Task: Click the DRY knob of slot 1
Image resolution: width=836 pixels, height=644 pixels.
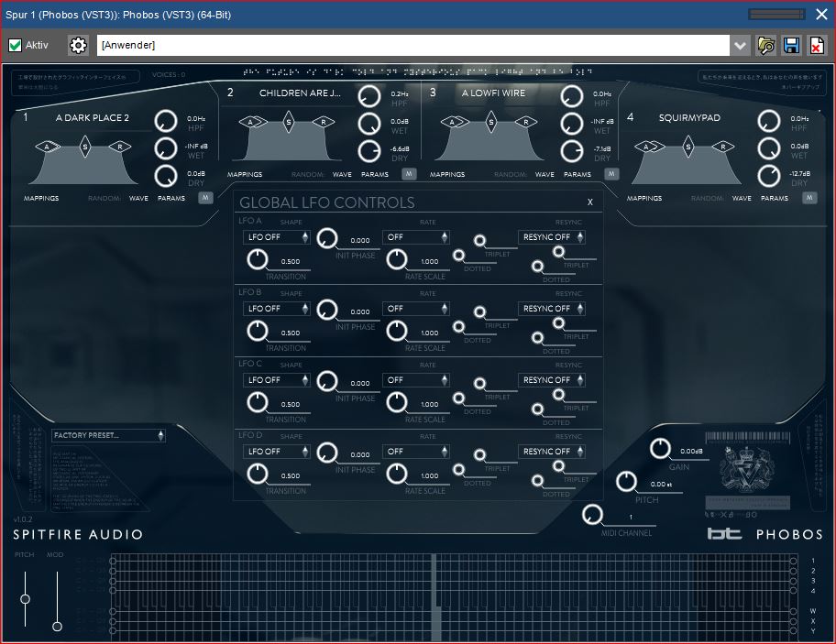Action: click(166, 177)
